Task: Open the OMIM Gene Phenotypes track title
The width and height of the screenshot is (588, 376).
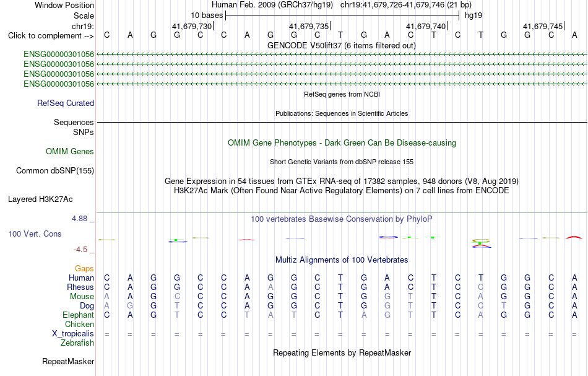Action: [x=342, y=143]
